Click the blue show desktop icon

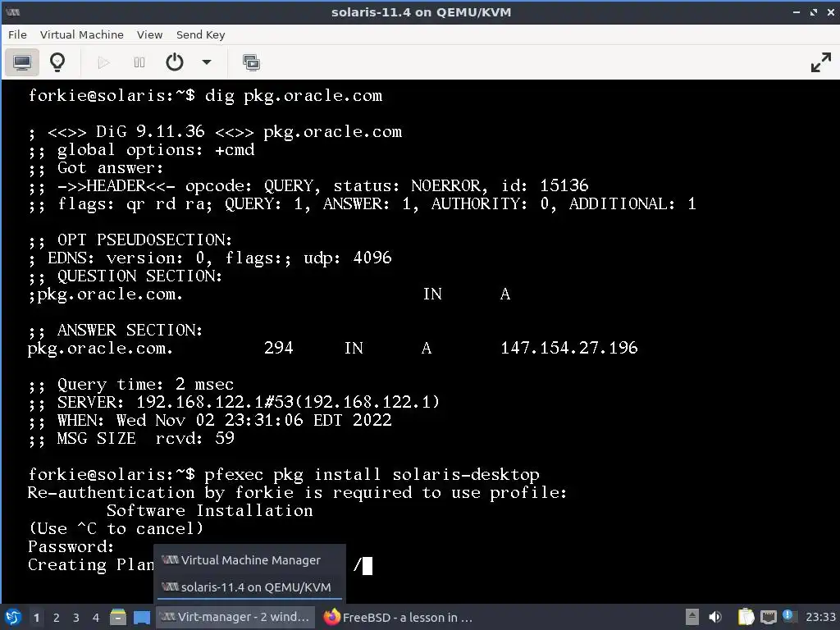141,617
